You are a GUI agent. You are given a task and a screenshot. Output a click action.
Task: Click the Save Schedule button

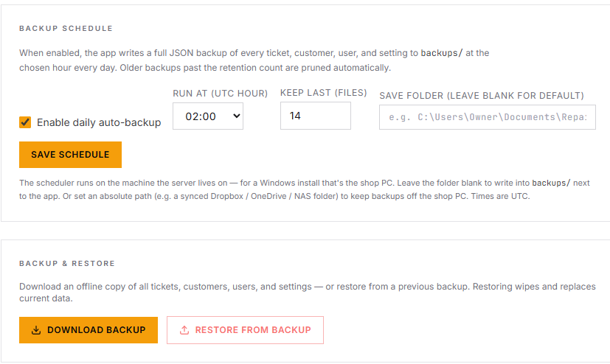70,155
